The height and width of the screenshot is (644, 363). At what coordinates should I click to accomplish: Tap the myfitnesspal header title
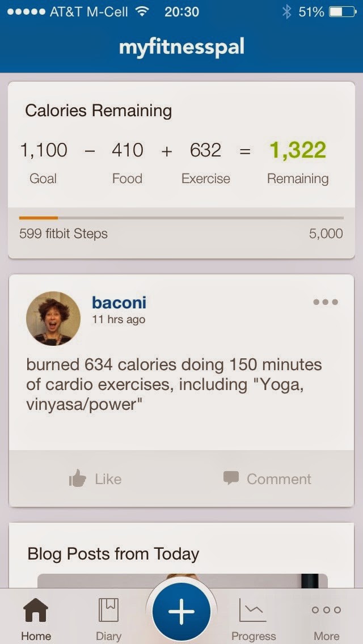click(181, 47)
